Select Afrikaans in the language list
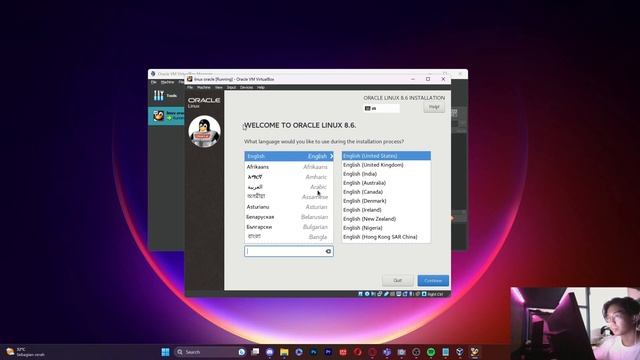Screen dimensions: 640x360 pyautogui.click(x=289, y=167)
